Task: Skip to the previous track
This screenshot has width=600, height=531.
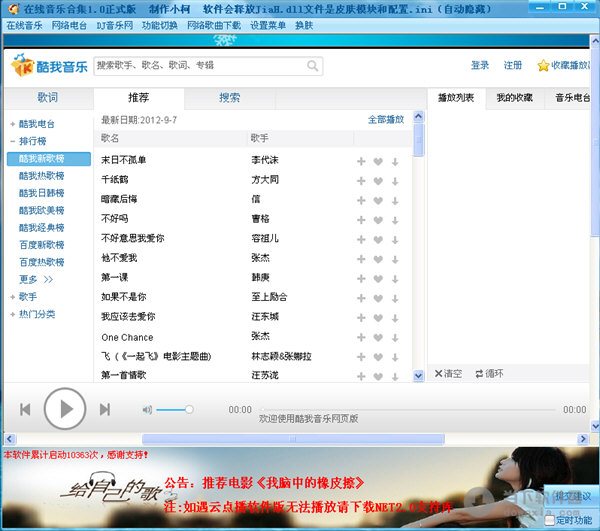Action: coord(25,409)
